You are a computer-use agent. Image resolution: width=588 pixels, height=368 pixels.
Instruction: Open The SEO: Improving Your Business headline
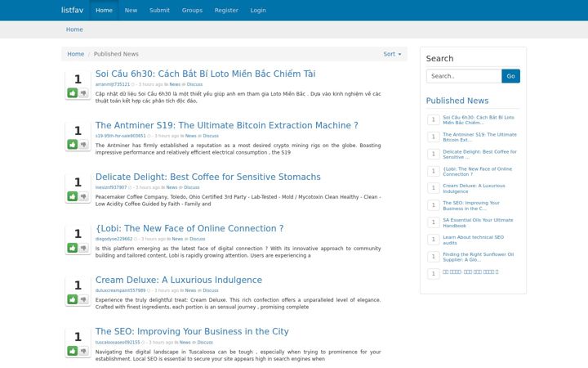(192, 331)
